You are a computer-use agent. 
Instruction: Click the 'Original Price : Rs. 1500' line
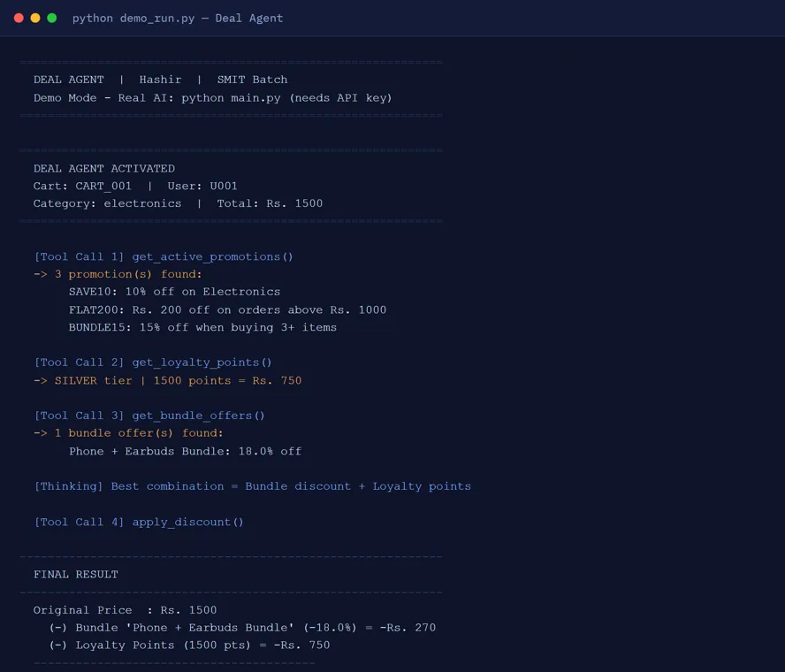(126, 610)
